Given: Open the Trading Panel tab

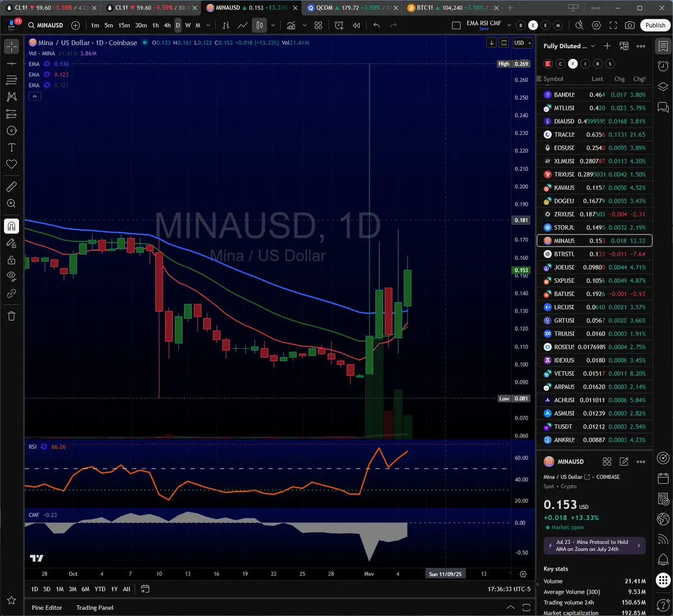Looking at the screenshot, I should (95, 608).
